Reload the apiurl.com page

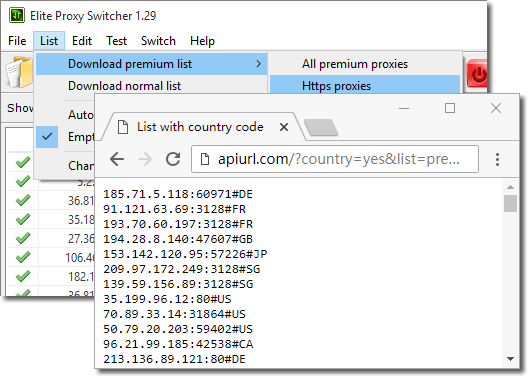(173, 159)
